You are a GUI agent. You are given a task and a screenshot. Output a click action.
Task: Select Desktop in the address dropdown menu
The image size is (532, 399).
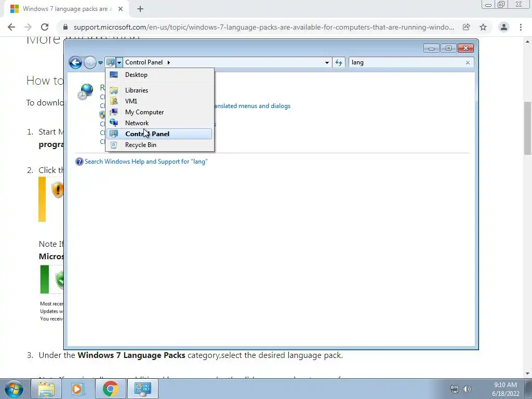click(x=159, y=75)
